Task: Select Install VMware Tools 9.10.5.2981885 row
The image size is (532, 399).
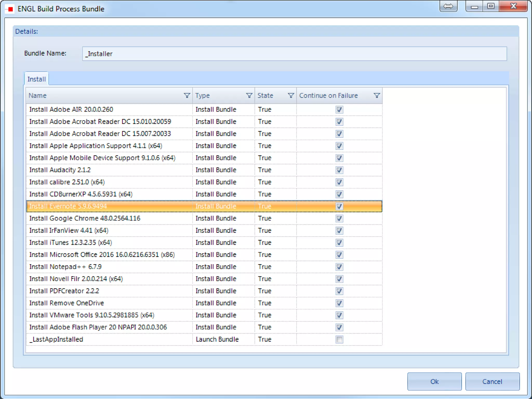Action: point(204,315)
